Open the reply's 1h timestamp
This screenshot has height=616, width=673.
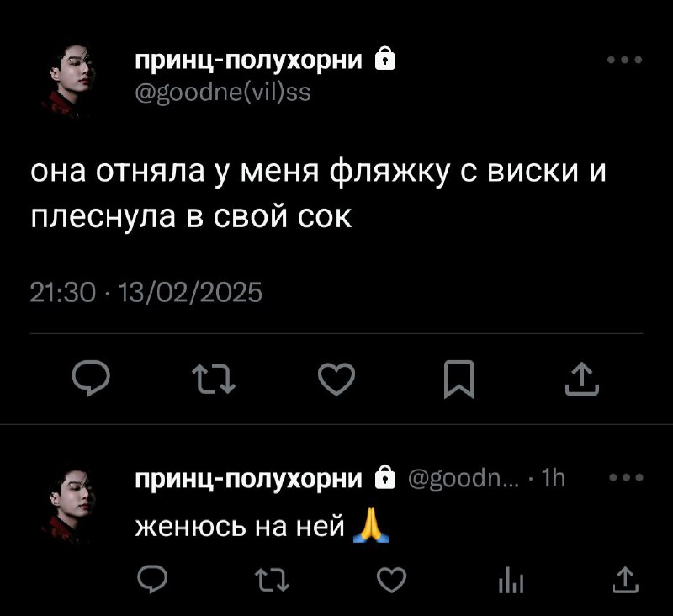(554, 477)
